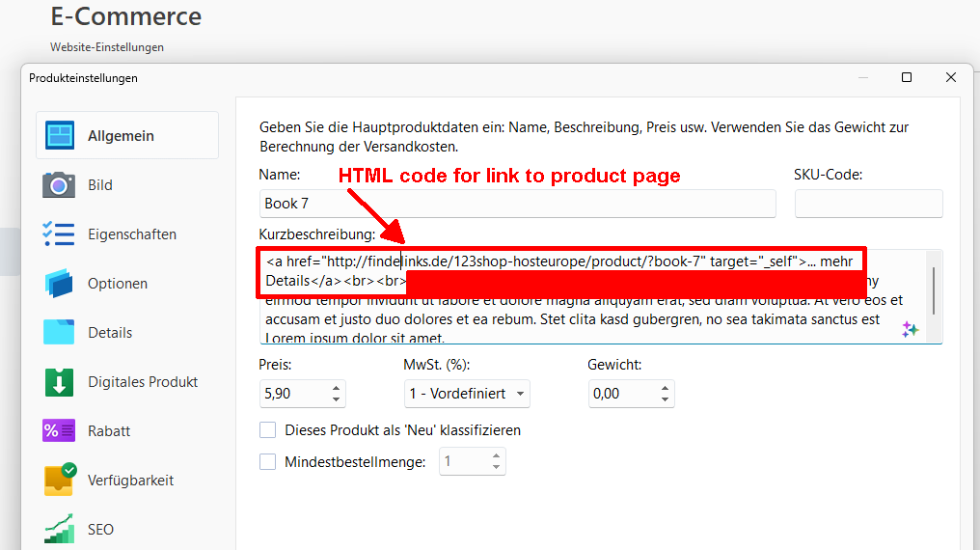The width and height of the screenshot is (980, 550).
Task: Expand the MwSt. dropdown
Action: click(x=521, y=394)
